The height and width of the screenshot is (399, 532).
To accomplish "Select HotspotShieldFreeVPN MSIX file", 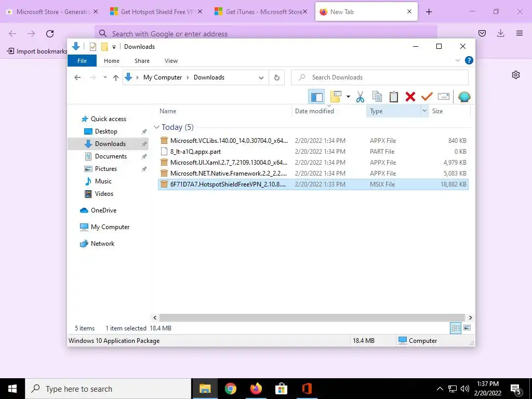I will (x=313, y=184).
